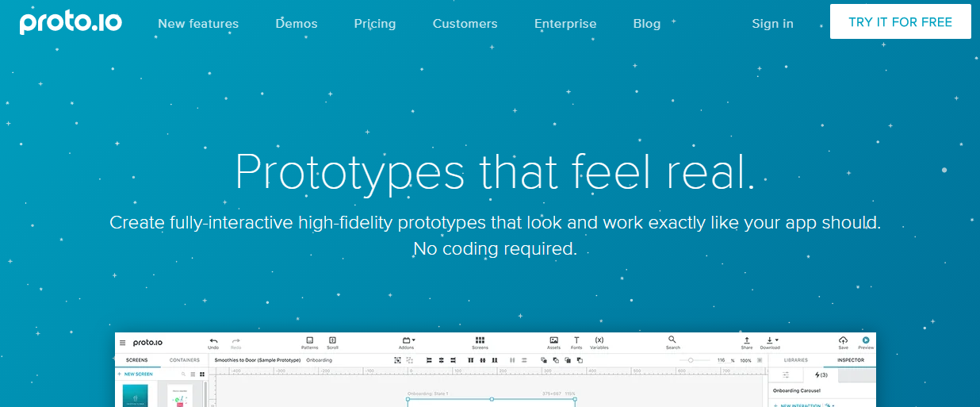Open the Variables (x) icon
Viewport: 980px width, 407px height.
coord(599,340)
